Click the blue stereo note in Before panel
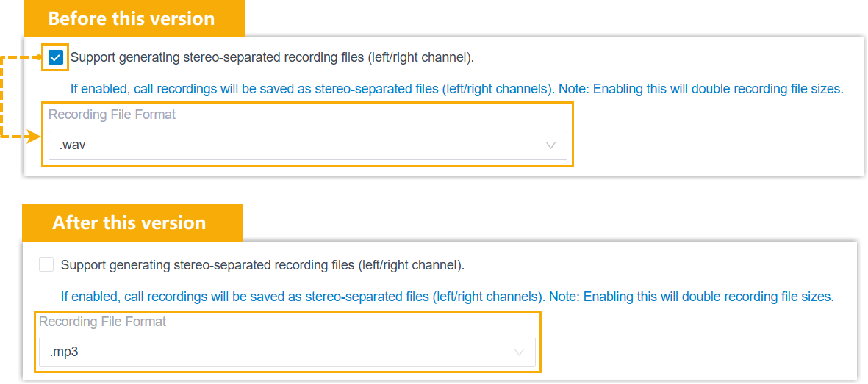Screen dimensions: 868x384 (456, 89)
